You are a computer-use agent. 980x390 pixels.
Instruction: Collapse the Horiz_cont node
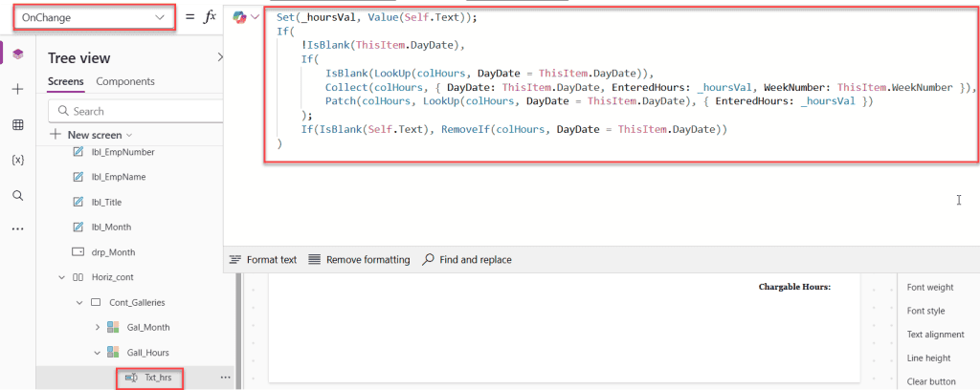(x=62, y=277)
